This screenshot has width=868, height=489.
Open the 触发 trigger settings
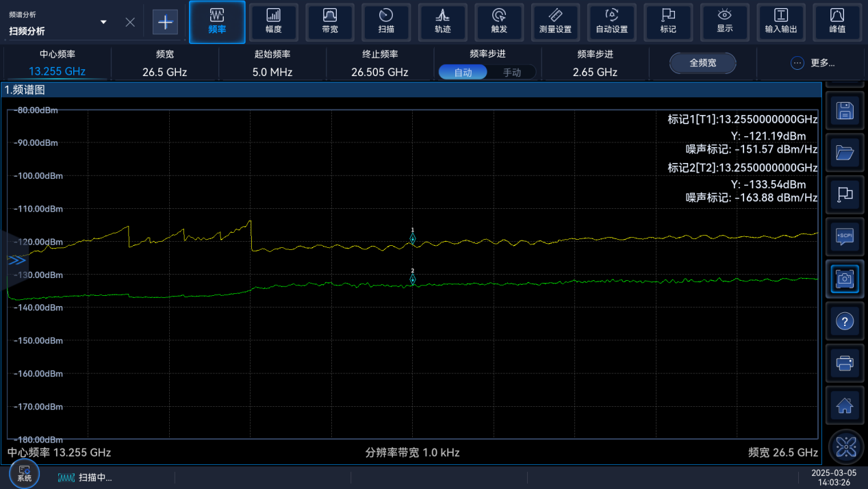click(499, 22)
